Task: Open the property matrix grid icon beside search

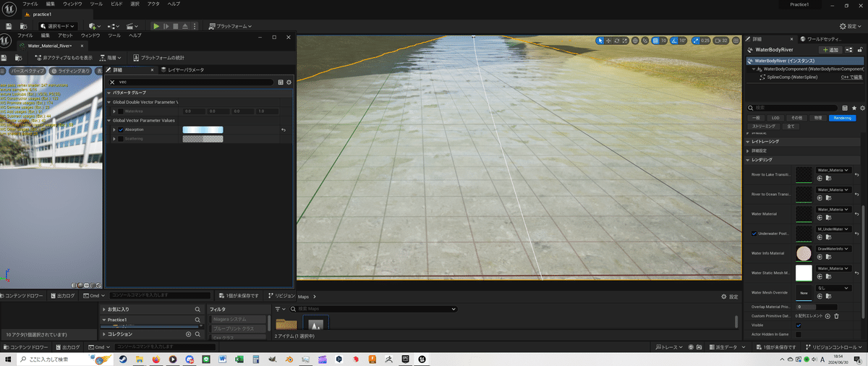Action: (281, 82)
